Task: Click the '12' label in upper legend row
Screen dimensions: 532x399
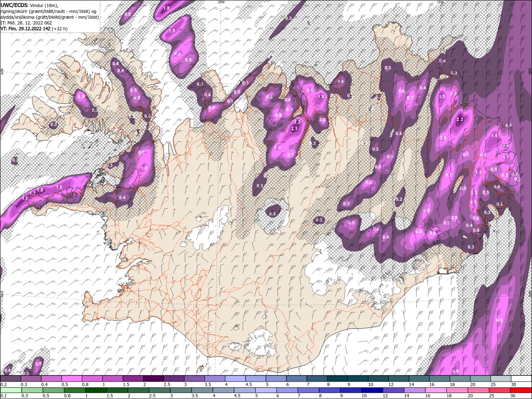Action: coord(390,384)
